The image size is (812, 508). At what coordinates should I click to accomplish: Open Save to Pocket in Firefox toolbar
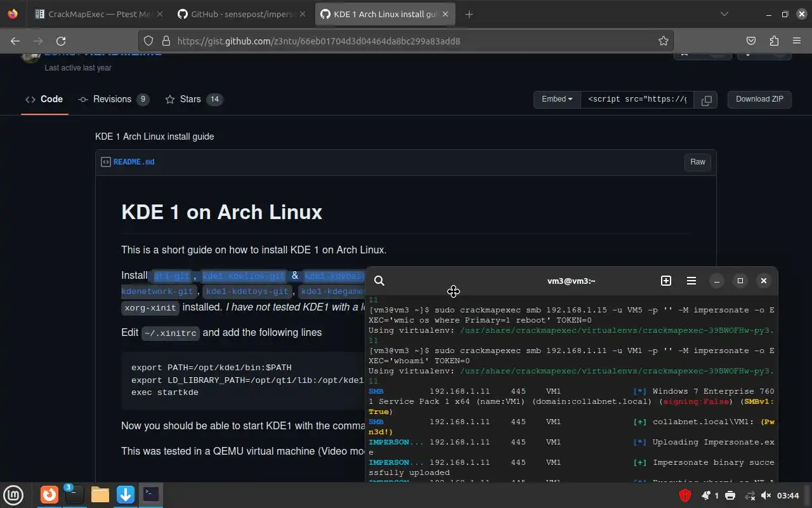coord(751,41)
